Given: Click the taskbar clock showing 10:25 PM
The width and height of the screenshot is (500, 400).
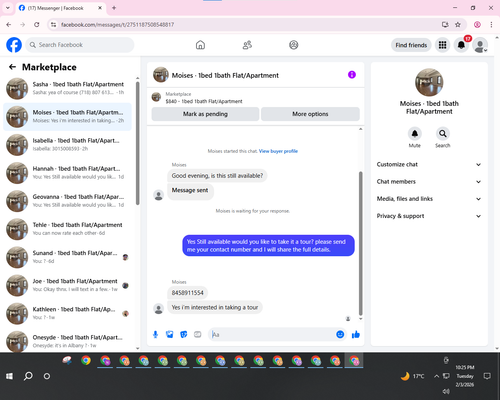Looking at the screenshot, I should (x=465, y=376).
